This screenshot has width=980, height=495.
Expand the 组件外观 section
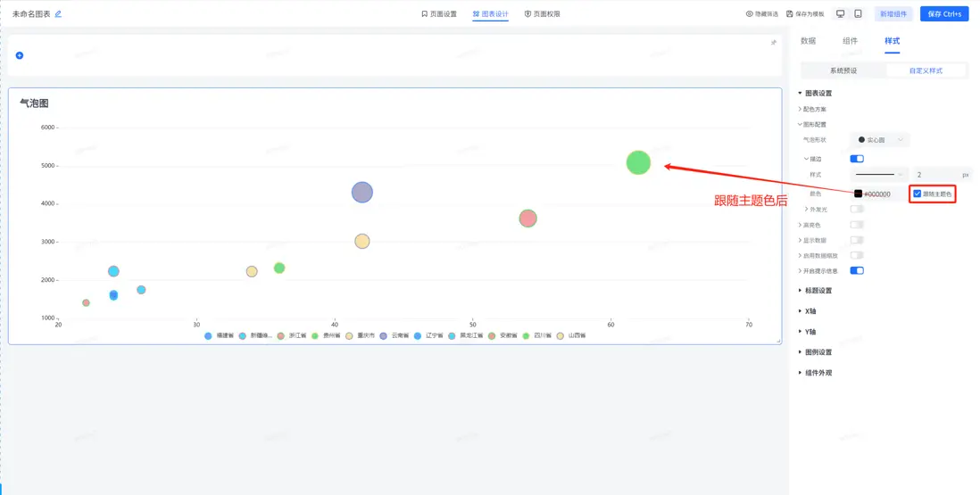tap(815, 374)
